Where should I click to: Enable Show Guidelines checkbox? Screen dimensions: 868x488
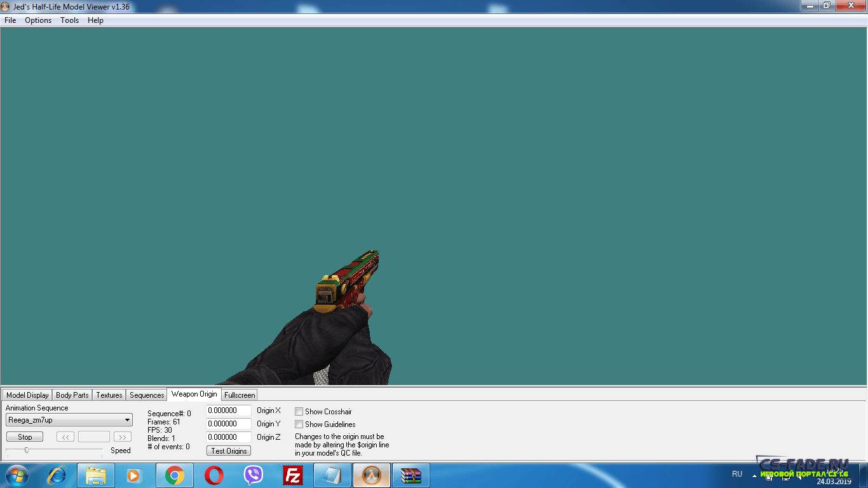coord(299,424)
